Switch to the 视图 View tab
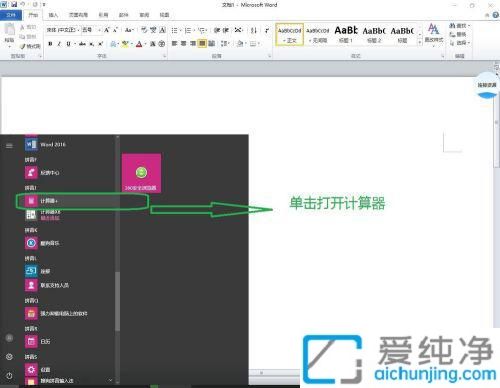This screenshot has height=388, width=500. (x=164, y=15)
